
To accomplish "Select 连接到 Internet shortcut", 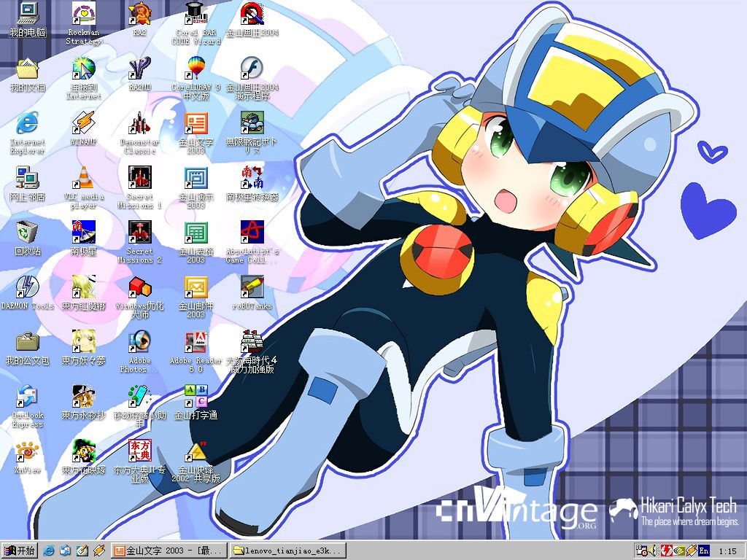I will tap(84, 79).
